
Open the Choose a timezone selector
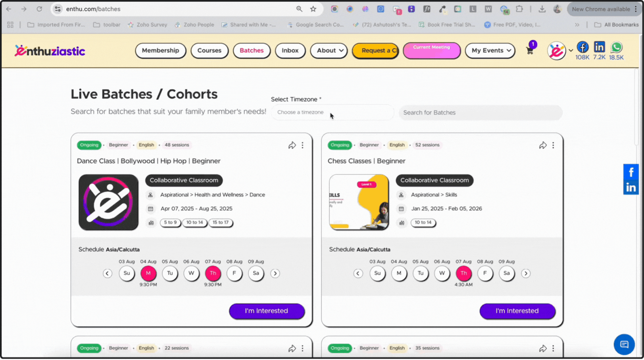click(332, 112)
